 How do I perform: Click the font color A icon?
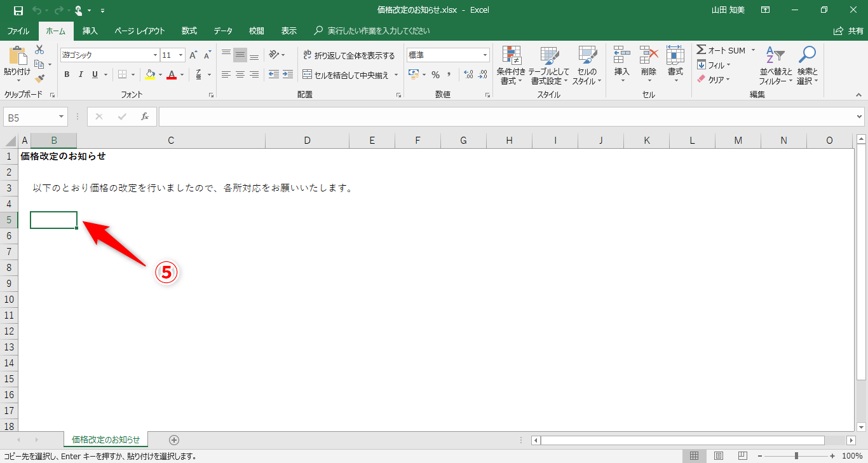171,74
